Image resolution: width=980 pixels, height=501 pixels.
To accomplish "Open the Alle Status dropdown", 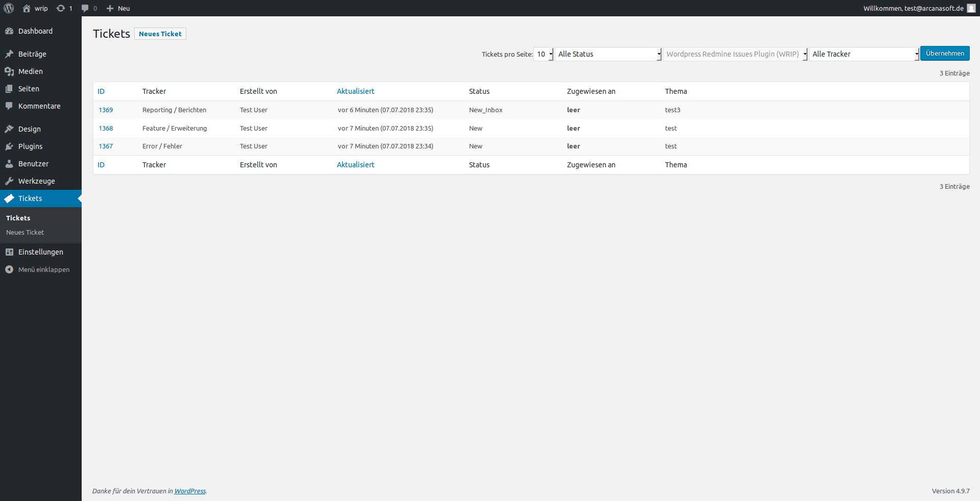I will (608, 54).
